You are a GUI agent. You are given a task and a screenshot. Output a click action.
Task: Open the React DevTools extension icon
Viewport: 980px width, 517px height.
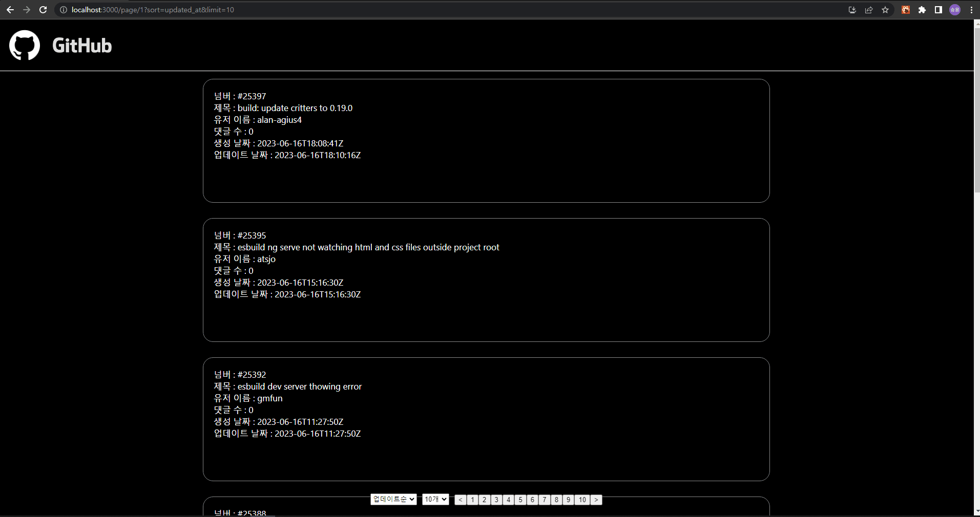(x=905, y=10)
